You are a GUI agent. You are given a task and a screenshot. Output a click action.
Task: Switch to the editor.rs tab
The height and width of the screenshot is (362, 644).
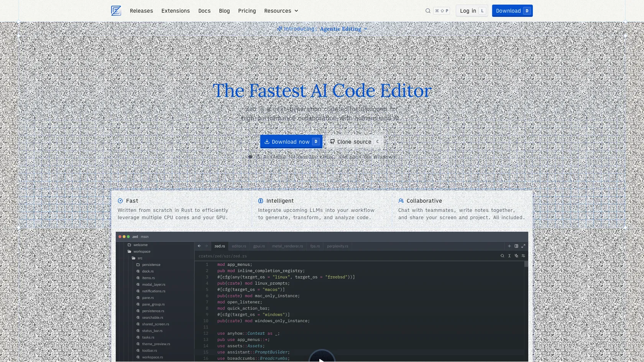pyautogui.click(x=239, y=246)
